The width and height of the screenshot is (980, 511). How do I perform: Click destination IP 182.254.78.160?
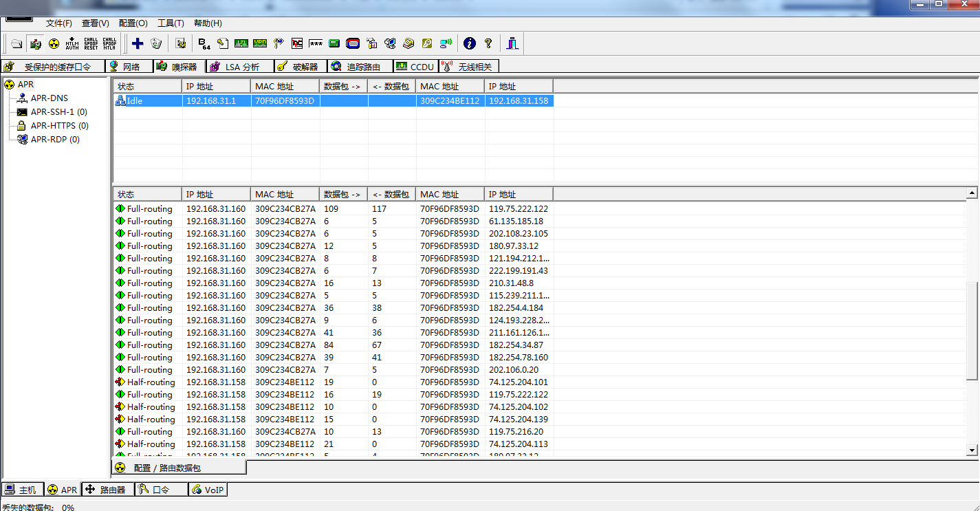click(x=519, y=358)
